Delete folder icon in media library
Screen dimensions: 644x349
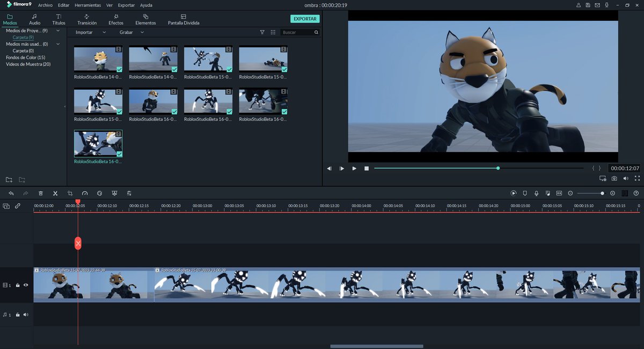tap(22, 179)
